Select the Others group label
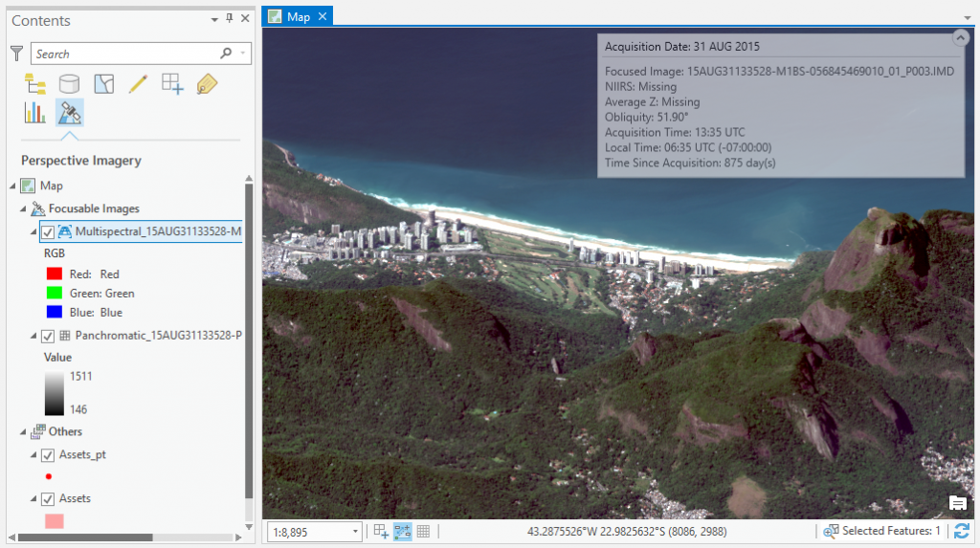The width and height of the screenshot is (980, 548). pos(65,431)
